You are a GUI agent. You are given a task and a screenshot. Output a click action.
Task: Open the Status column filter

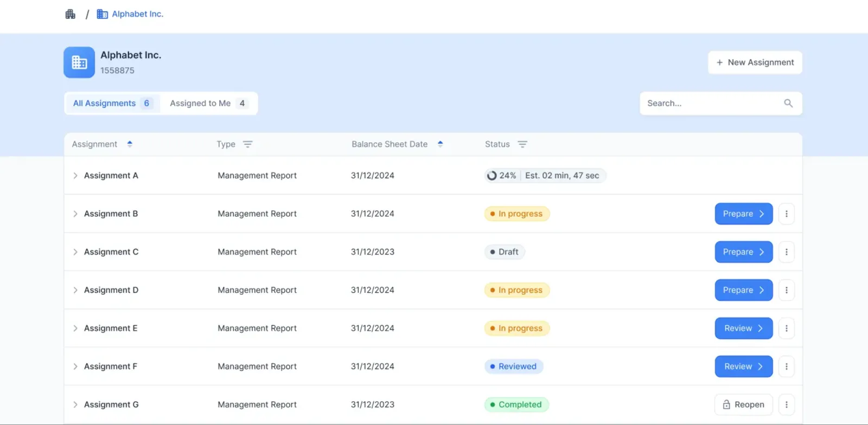click(x=522, y=144)
